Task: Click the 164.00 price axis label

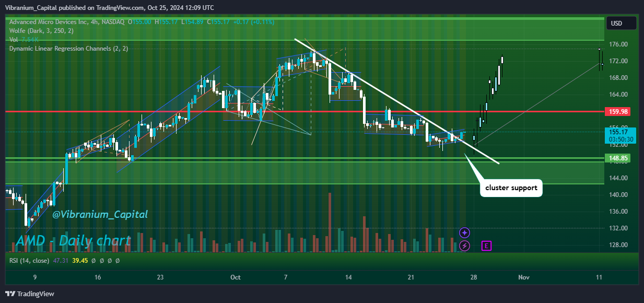Action: coord(618,95)
